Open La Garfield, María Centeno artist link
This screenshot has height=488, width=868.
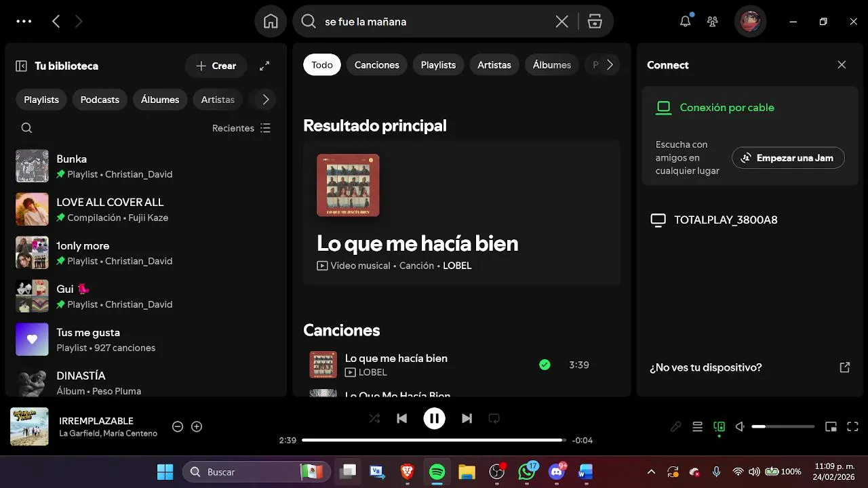[108, 433]
